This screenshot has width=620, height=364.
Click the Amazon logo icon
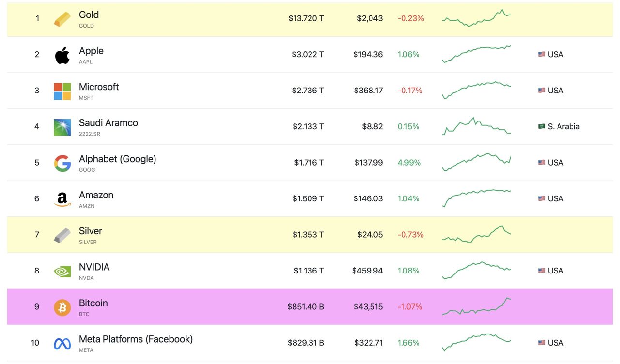pos(62,199)
